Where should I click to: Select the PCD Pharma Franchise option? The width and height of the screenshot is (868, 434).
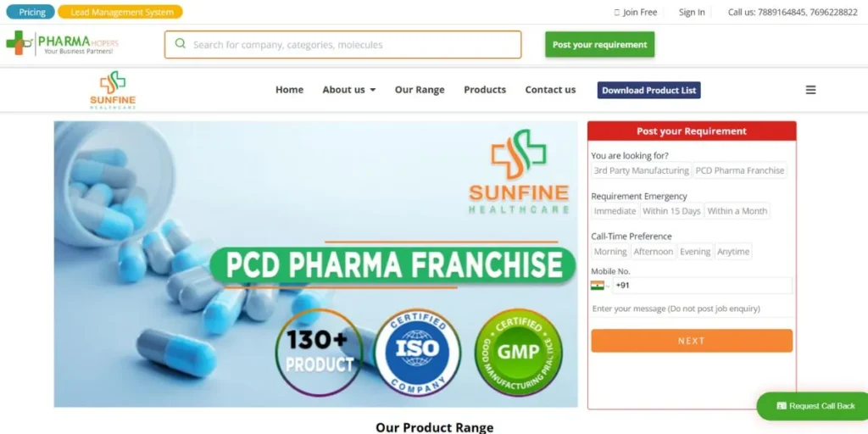tap(739, 170)
